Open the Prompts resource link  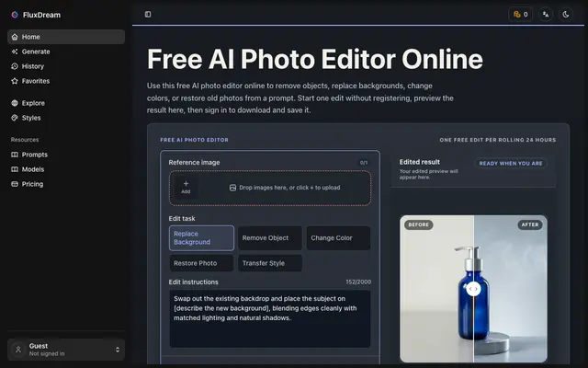[x=66, y=155]
